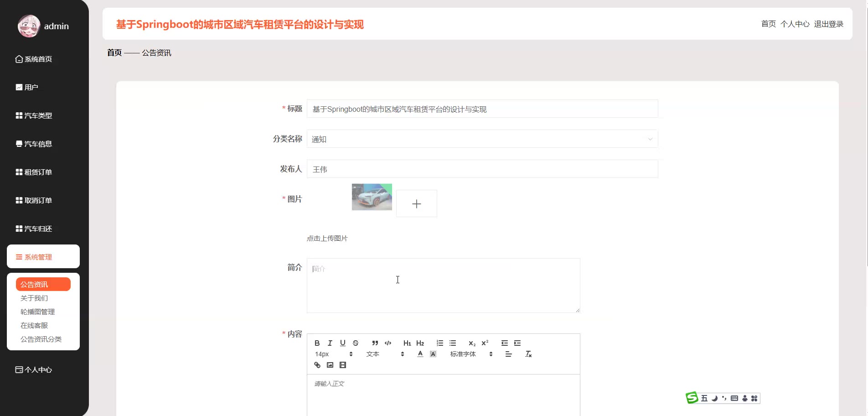Collapse the 系统管理 sidebar menu
Image resolution: width=868 pixels, height=416 pixels.
click(x=43, y=256)
